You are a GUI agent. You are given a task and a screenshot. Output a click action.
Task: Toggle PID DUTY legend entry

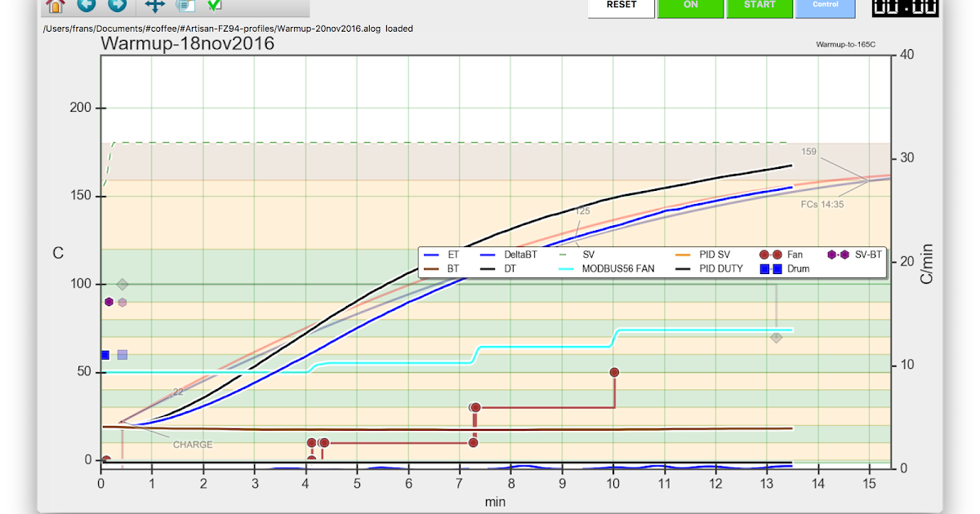(711, 268)
